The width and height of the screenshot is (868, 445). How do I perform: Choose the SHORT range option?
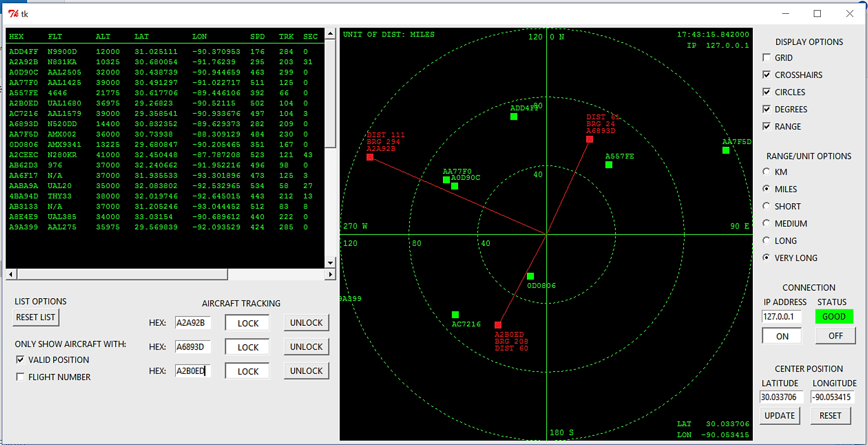pos(766,206)
